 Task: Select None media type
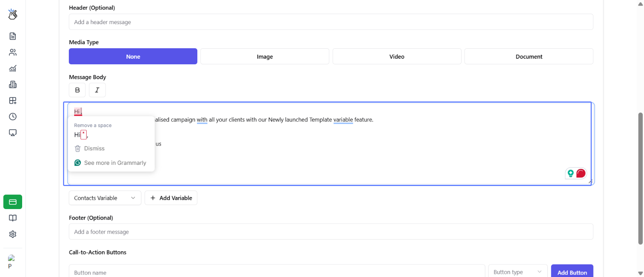coord(133,56)
